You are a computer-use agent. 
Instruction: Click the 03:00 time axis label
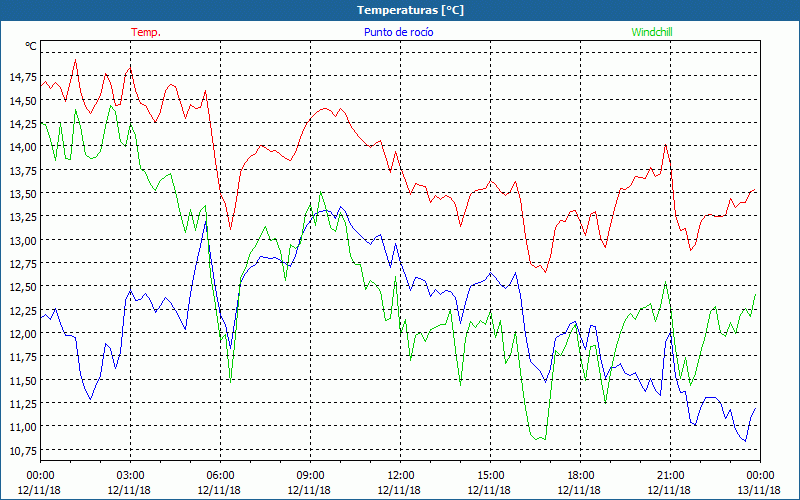[x=130, y=476]
